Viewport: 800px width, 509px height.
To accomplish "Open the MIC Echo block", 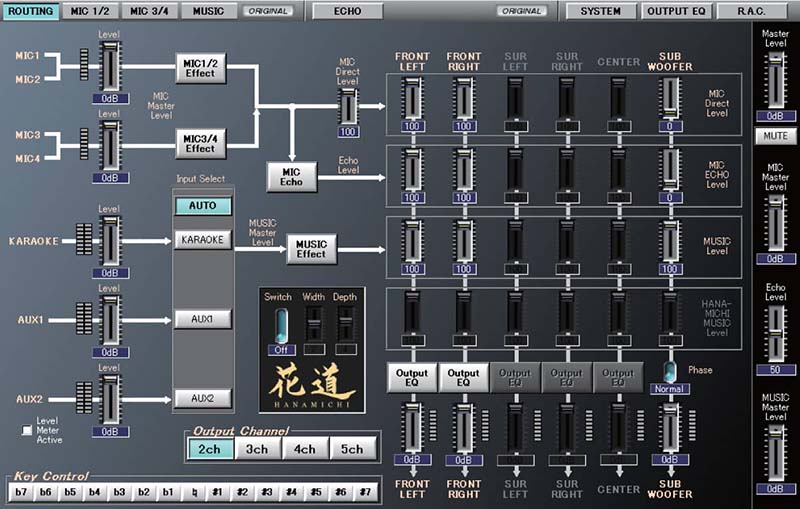I will [x=291, y=177].
